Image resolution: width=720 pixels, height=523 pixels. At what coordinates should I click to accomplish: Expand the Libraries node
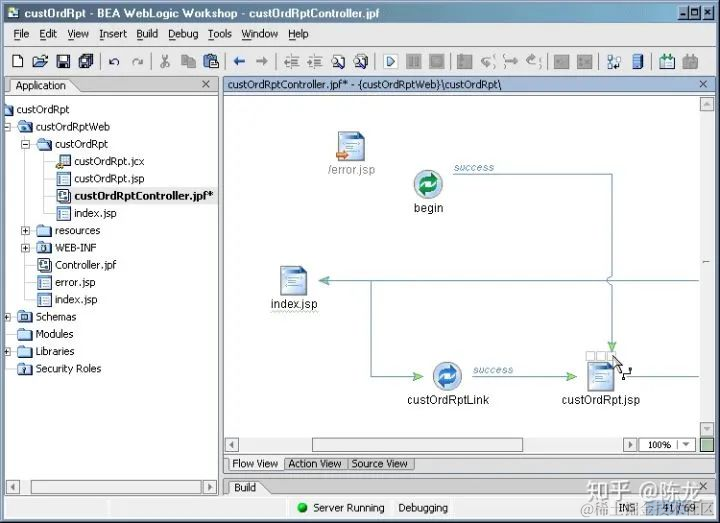click(x=7, y=352)
